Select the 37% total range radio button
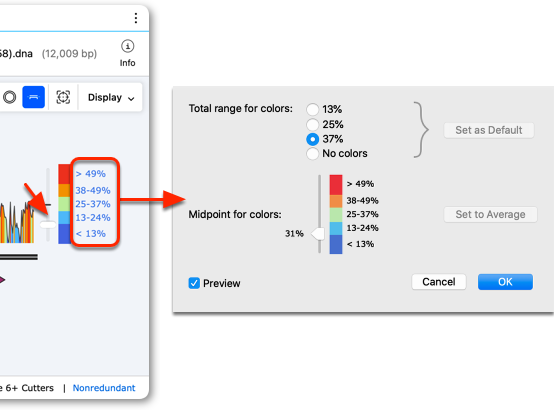554x410 pixels. (x=312, y=139)
